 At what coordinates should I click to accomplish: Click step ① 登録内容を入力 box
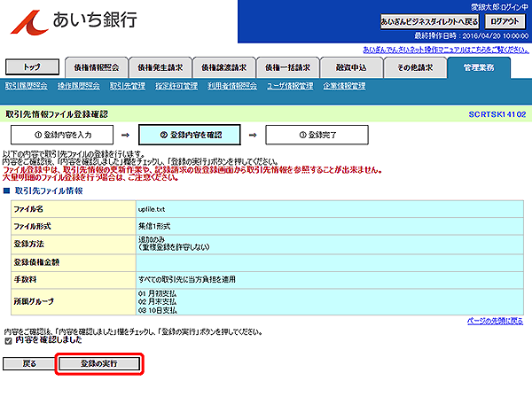[62, 135]
